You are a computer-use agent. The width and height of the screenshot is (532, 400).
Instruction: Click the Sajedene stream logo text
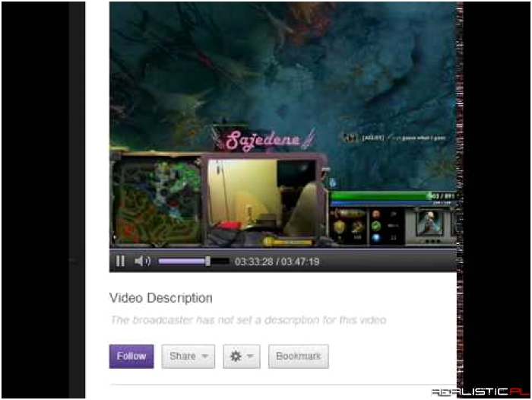264,140
